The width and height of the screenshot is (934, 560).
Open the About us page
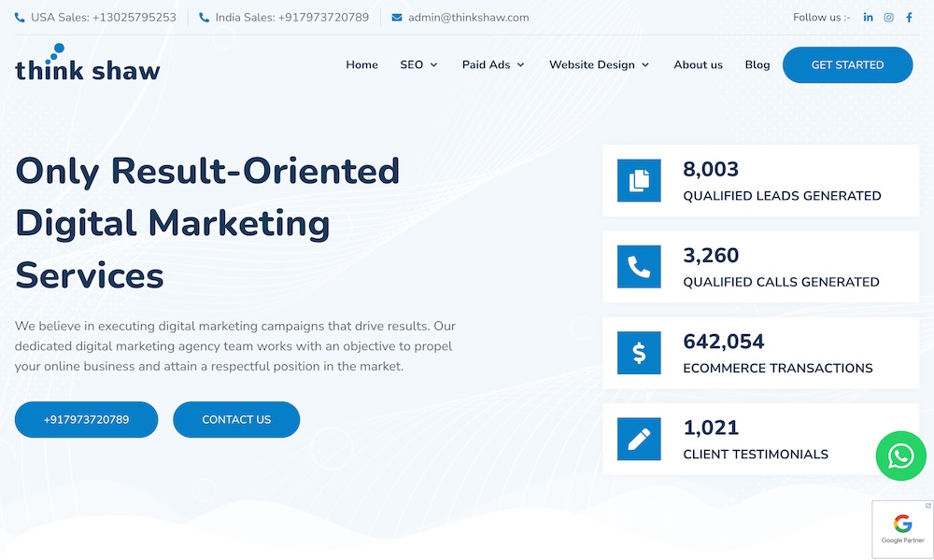pyautogui.click(x=698, y=65)
